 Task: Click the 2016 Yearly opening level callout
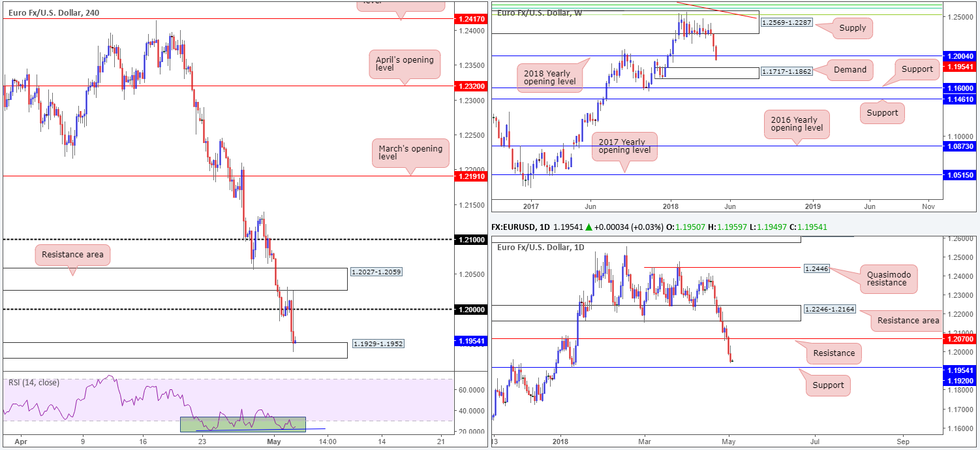tap(797, 124)
